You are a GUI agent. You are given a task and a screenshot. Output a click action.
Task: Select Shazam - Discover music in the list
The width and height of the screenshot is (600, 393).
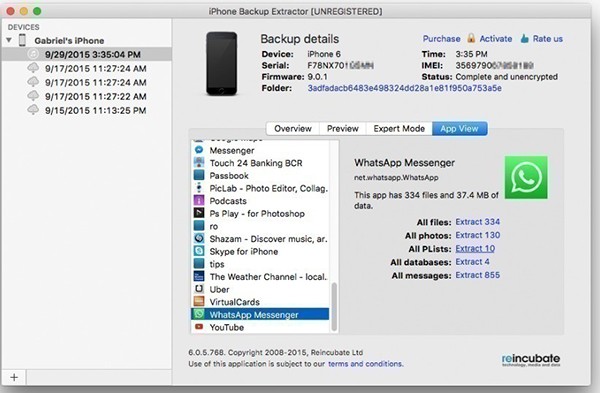pyautogui.click(x=268, y=239)
